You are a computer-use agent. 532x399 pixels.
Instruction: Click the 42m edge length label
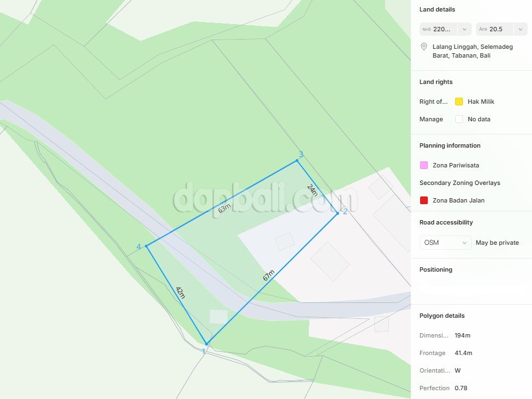click(x=180, y=293)
